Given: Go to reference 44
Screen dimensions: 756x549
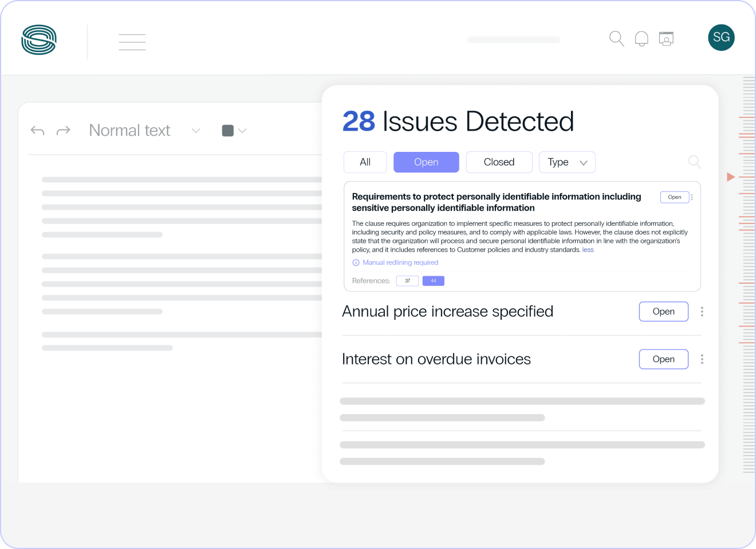Looking at the screenshot, I should coord(434,281).
